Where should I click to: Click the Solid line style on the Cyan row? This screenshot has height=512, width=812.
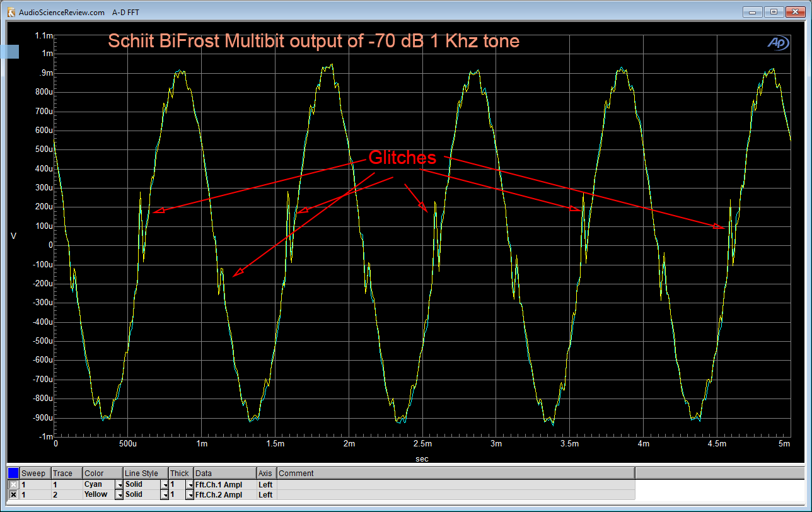tap(142, 484)
